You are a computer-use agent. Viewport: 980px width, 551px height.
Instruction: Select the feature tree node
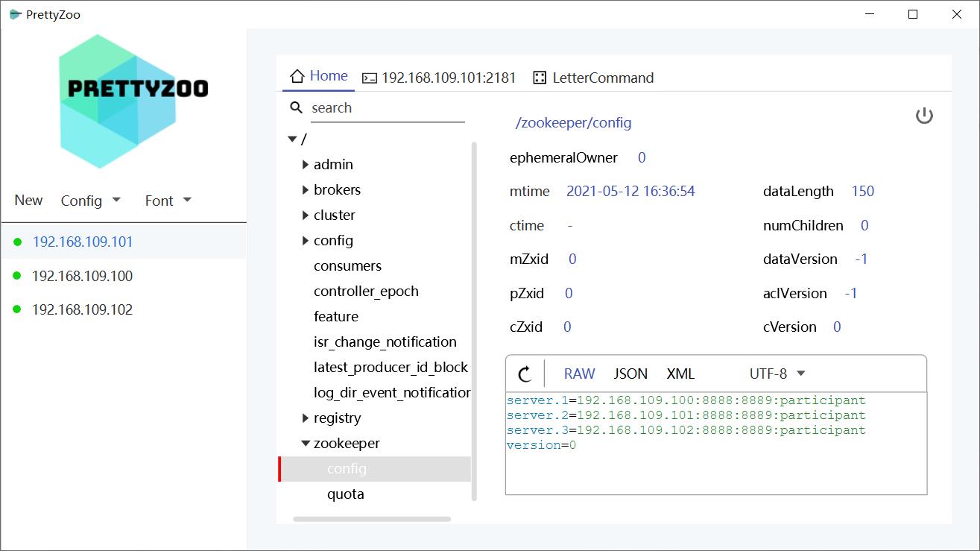(x=336, y=317)
